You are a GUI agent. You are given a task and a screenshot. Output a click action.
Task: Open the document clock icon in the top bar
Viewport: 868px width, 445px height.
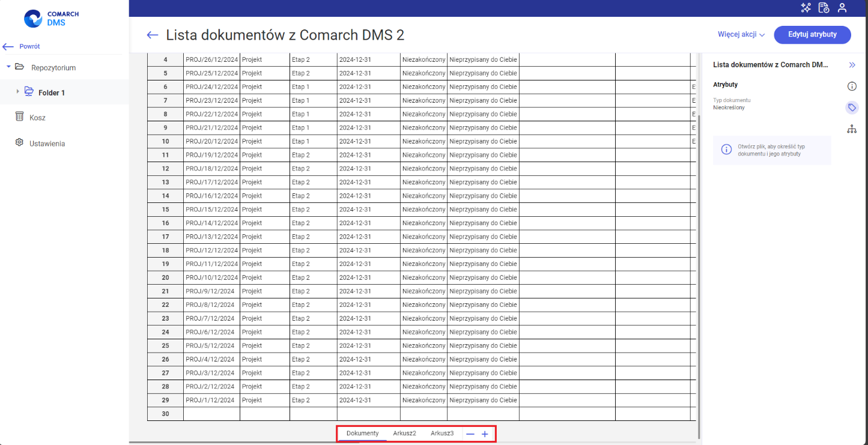tap(824, 8)
